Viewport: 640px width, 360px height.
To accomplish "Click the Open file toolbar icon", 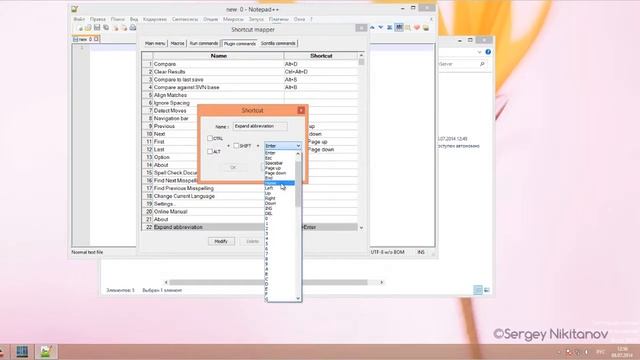I will [88, 28].
